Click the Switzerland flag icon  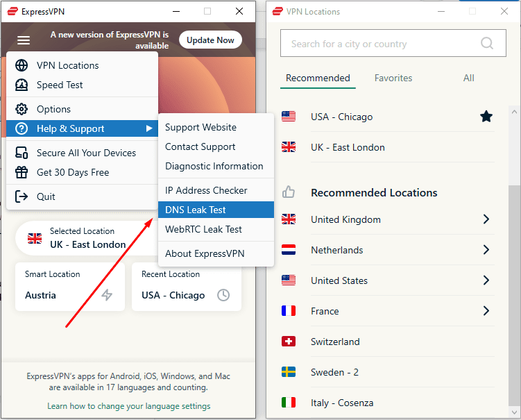point(289,341)
